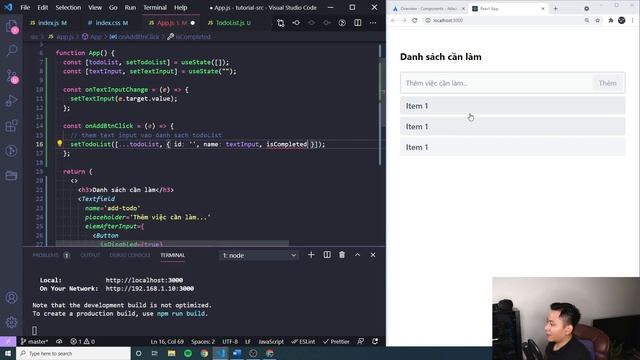The width and height of the screenshot is (640, 360).
Task: Click the feedback icon in status bar
Action: [x=361, y=341]
